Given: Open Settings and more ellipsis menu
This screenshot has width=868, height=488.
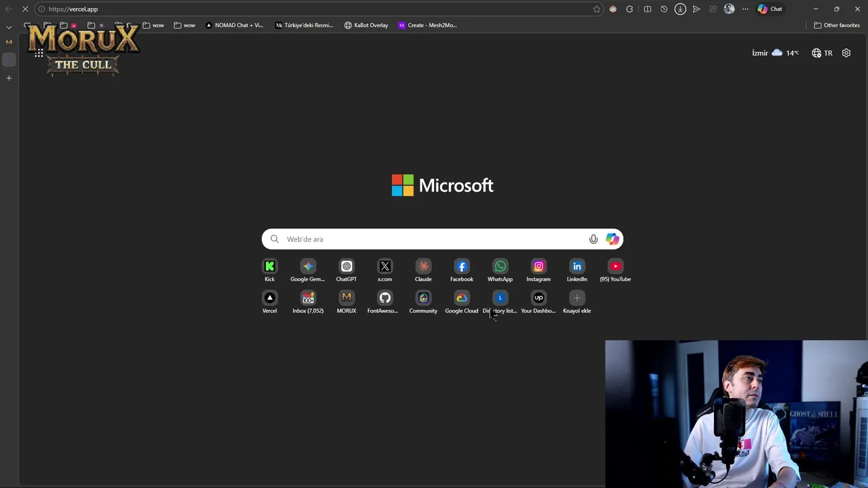Looking at the screenshot, I should pos(745,9).
